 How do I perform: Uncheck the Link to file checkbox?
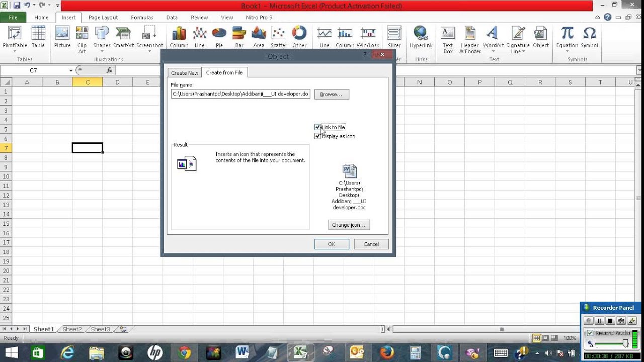317,127
